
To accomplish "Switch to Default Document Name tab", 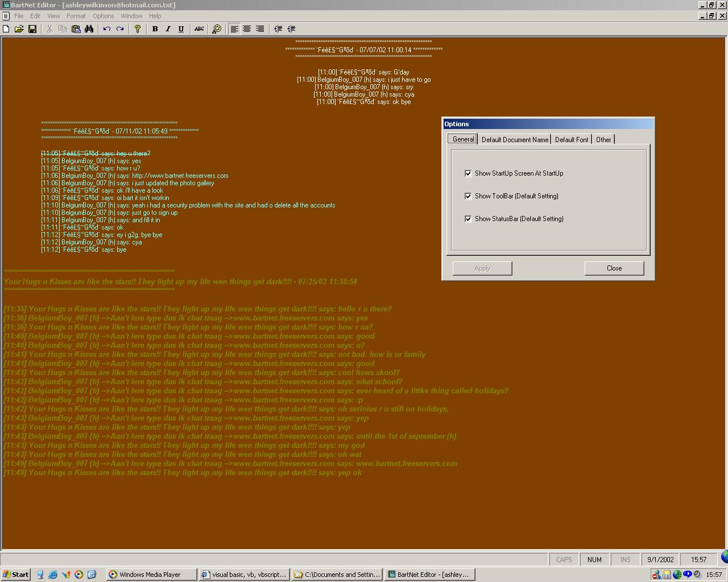I will click(x=515, y=140).
